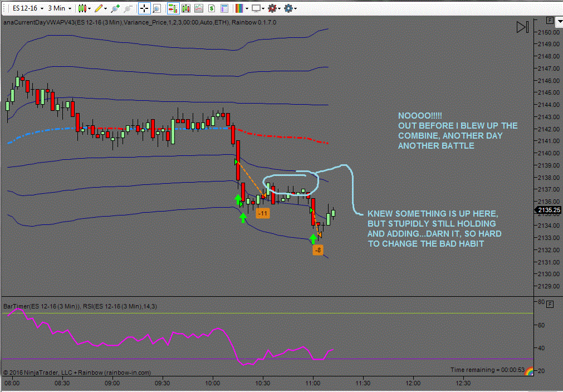The image size is (563, 392).
Task: Click the skip-to-latest-bar arrow icon
Action: tap(522, 27)
